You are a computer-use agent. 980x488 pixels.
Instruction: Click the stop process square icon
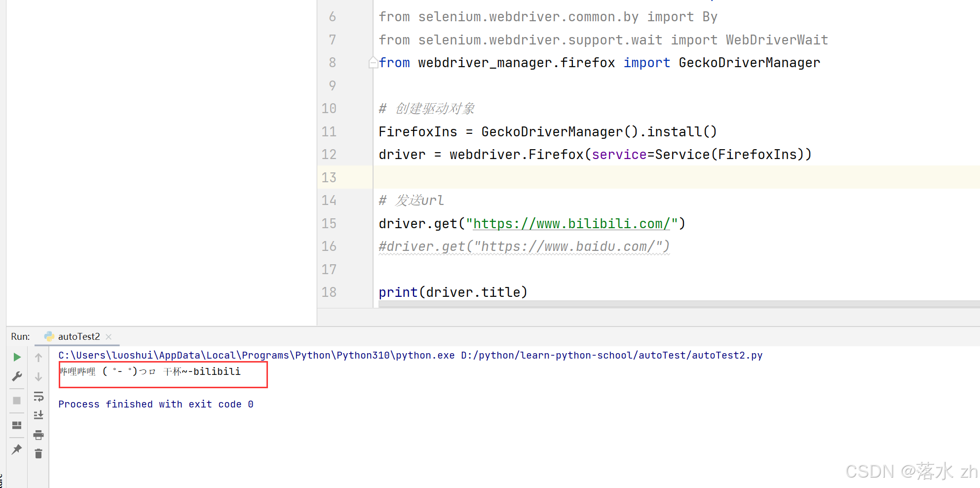click(17, 401)
